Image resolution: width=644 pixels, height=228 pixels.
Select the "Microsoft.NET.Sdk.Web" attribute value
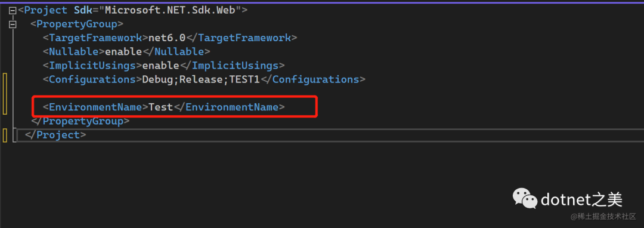click(x=171, y=10)
